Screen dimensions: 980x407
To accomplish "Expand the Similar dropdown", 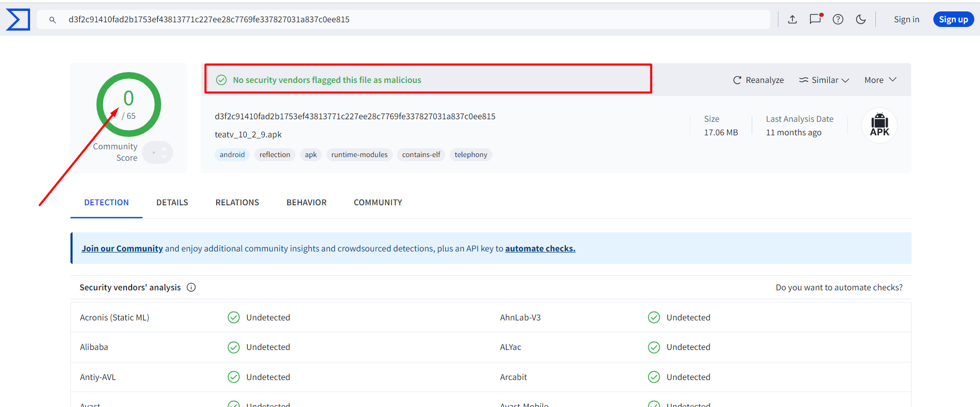I will pos(824,80).
